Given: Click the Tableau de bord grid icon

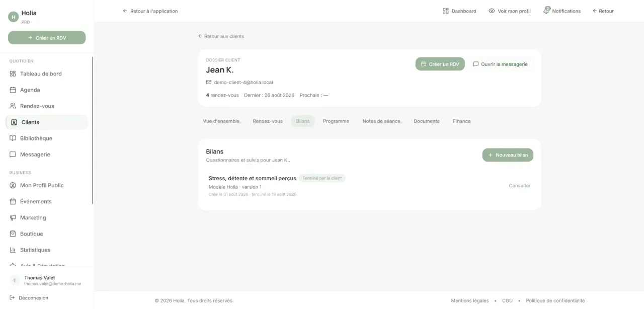Looking at the screenshot, I should pos(13,73).
